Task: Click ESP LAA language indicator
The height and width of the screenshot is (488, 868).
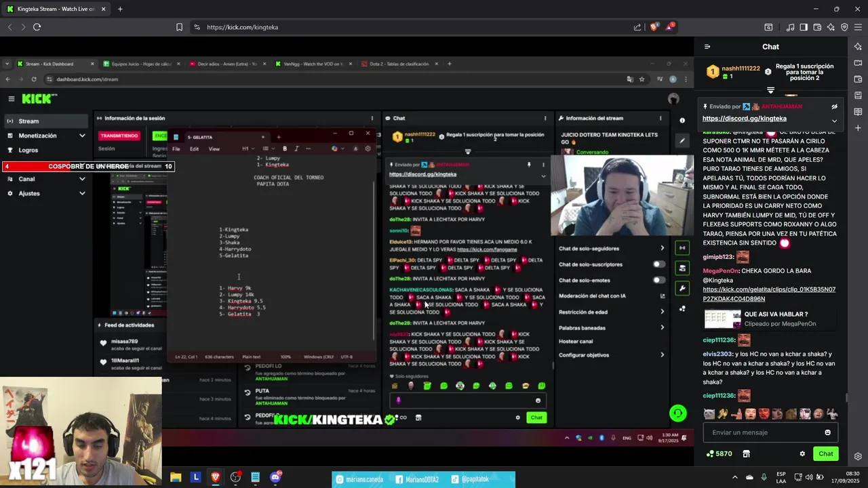Action: [781, 477]
